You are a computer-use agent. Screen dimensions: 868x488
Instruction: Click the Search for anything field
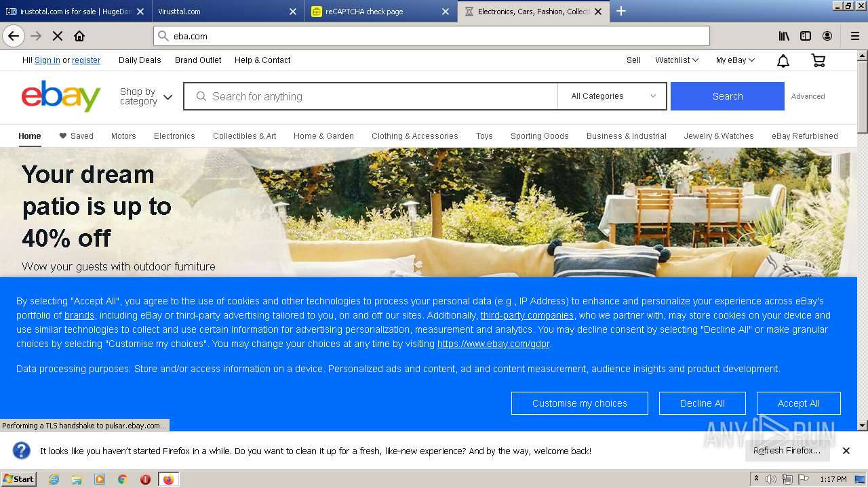[371, 96]
